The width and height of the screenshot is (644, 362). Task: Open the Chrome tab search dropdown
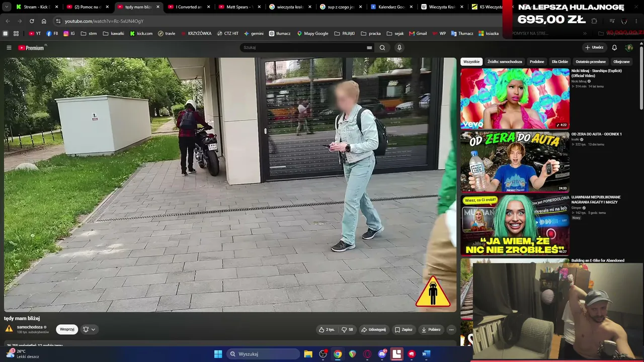click(7, 7)
